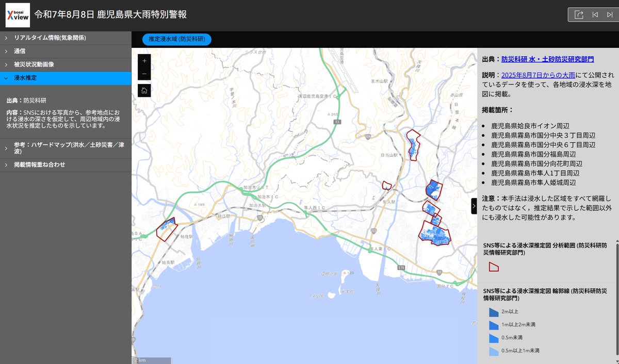Expand 参考：ハザードマップ section
619x364 pixels.
coord(66,148)
